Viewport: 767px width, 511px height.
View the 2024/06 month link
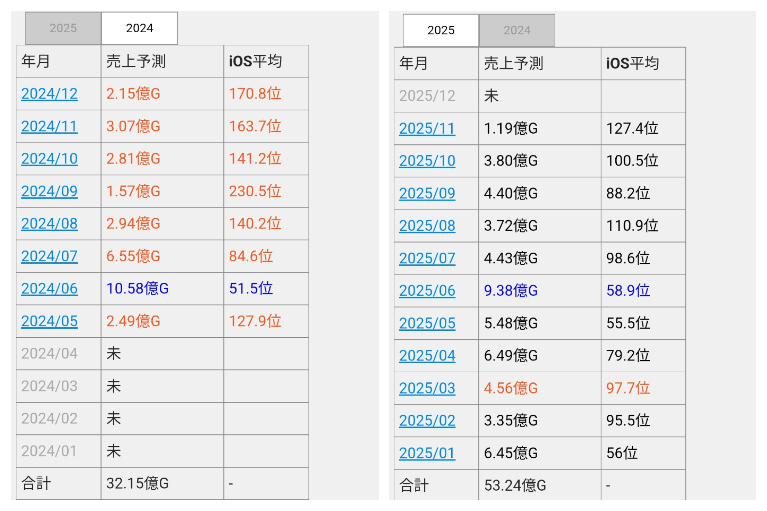tap(49, 289)
